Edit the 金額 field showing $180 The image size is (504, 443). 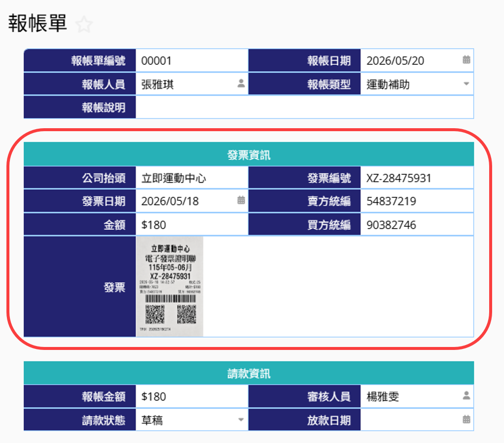191,225
